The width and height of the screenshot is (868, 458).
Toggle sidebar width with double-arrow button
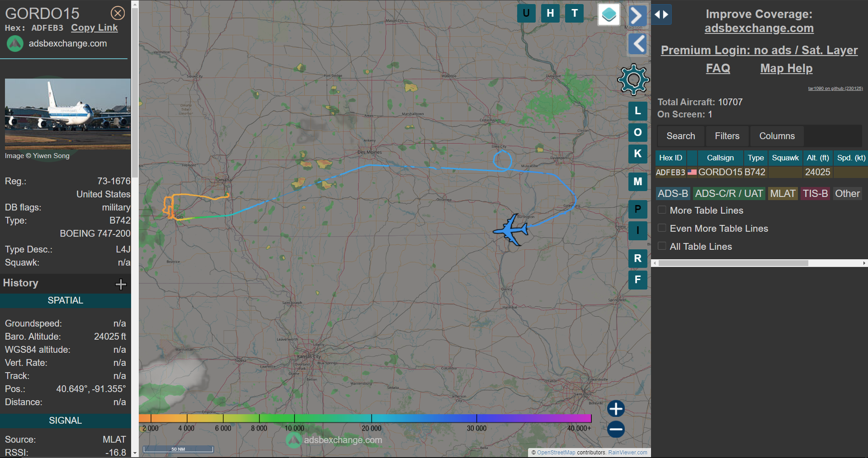(661, 14)
